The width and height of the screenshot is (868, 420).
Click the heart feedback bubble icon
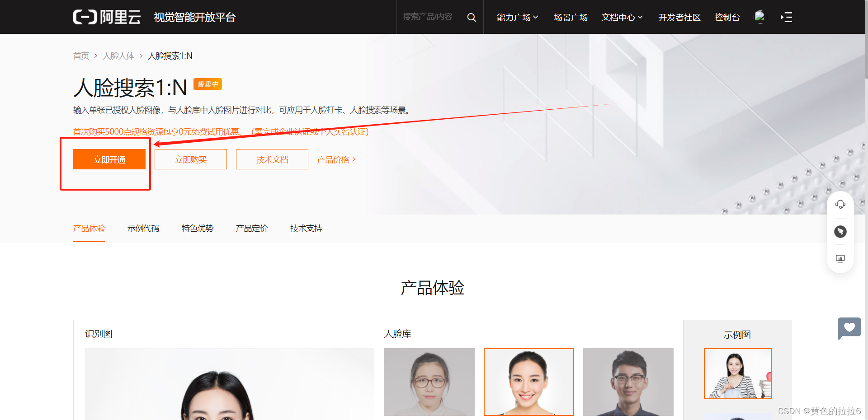(x=849, y=328)
